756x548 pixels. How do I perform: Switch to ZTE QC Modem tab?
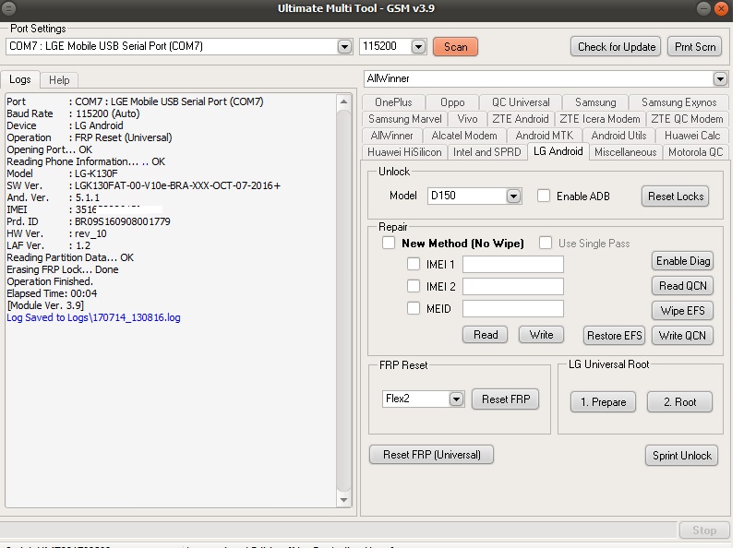click(x=687, y=119)
